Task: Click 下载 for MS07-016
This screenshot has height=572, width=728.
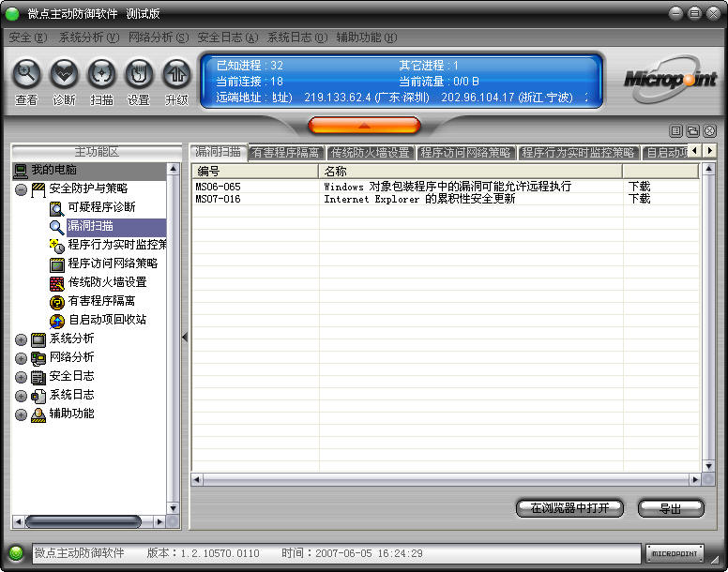Action: pyautogui.click(x=639, y=199)
